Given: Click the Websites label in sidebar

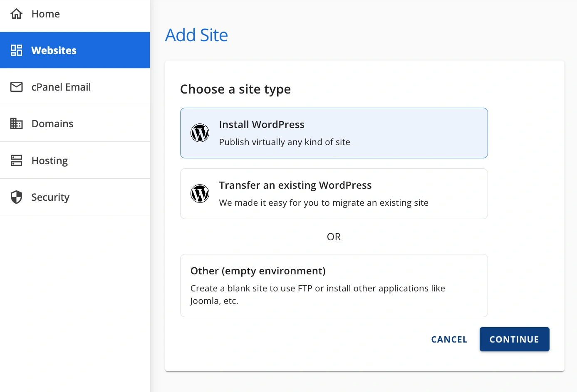Looking at the screenshot, I should click(54, 50).
